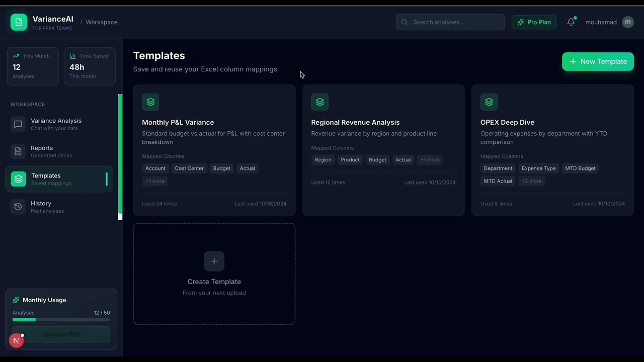Click the Monthly P&L Variance layers icon
The height and width of the screenshot is (362, 644).
click(x=150, y=102)
